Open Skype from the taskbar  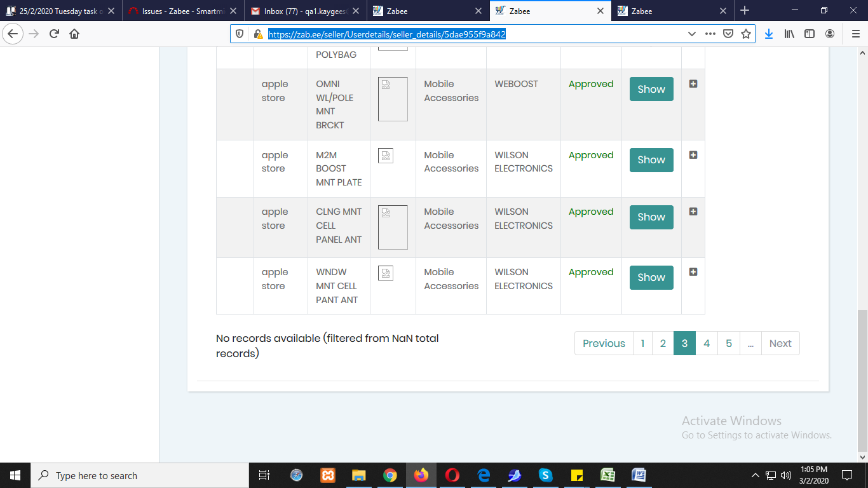[546, 475]
